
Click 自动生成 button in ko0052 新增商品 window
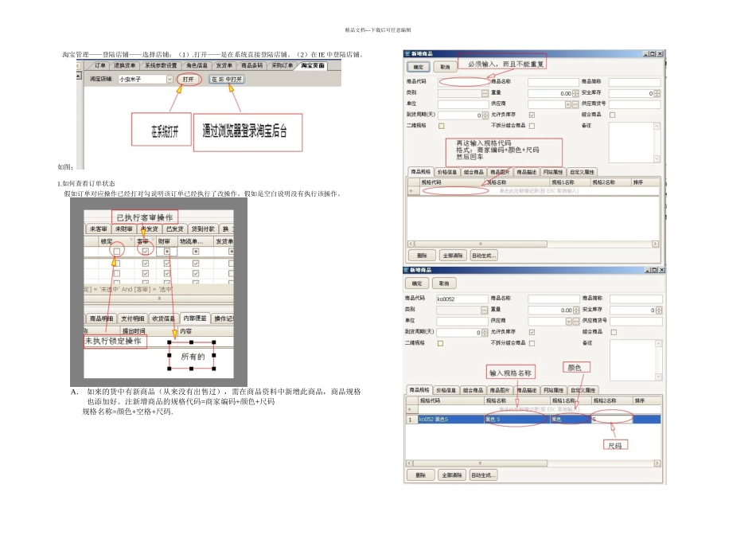click(483, 475)
